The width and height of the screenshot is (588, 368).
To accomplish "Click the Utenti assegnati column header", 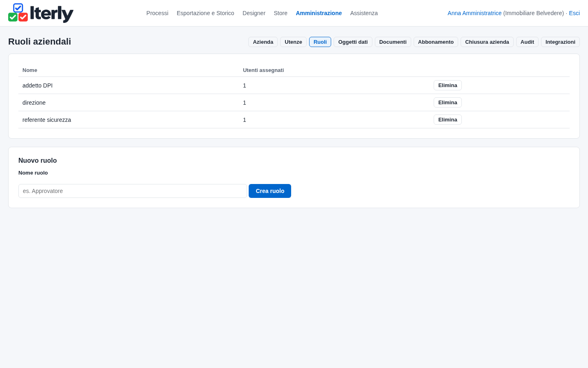I will click(263, 70).
